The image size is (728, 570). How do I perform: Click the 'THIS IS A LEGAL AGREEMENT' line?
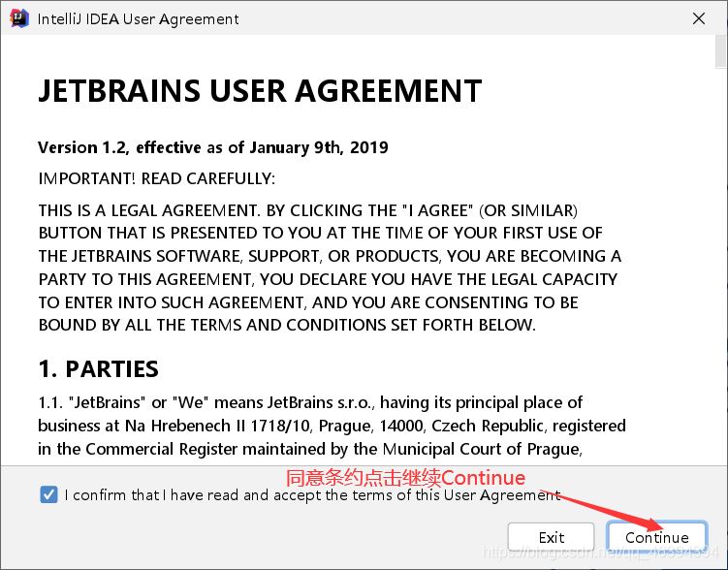click(x=308, y=210)
